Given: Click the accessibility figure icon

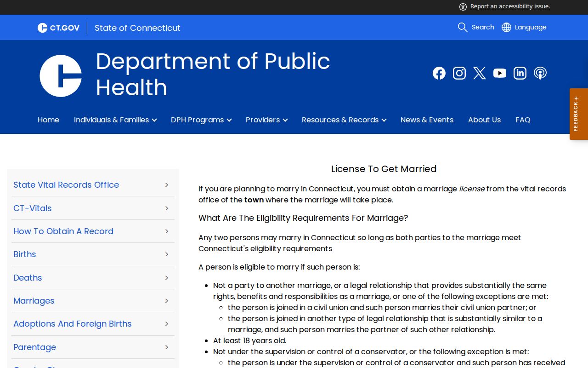Looking at the screenshot, I should [x=463, y=6].
